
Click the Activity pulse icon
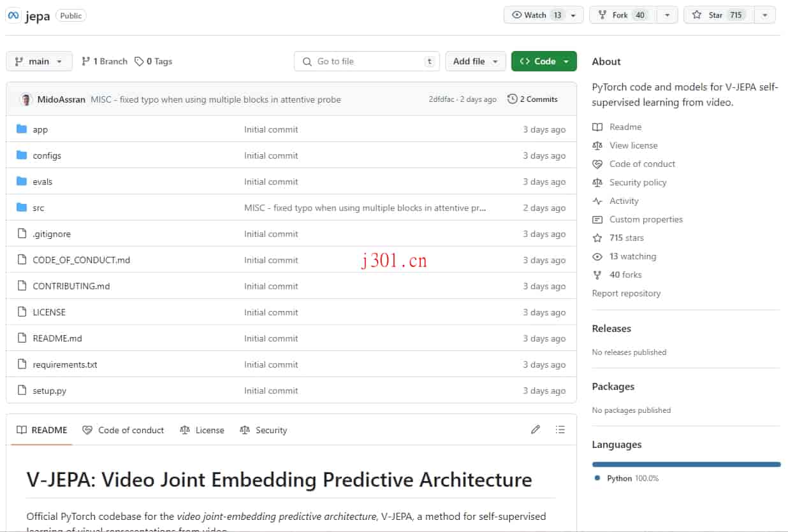597,201
